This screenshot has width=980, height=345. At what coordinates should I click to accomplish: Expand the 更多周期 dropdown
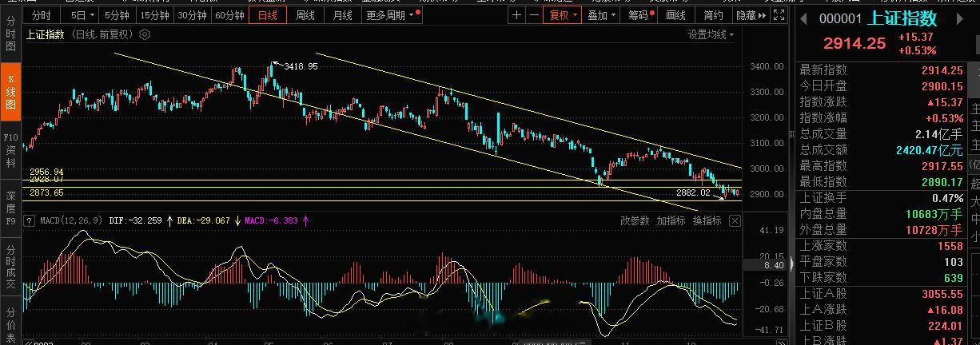click(x=392, y=15)
